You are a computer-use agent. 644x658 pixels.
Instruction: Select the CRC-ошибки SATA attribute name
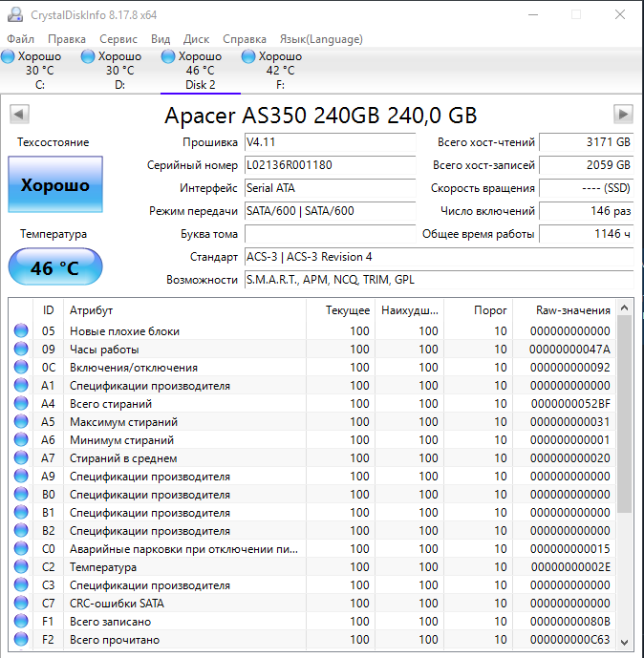click(117, 604)
